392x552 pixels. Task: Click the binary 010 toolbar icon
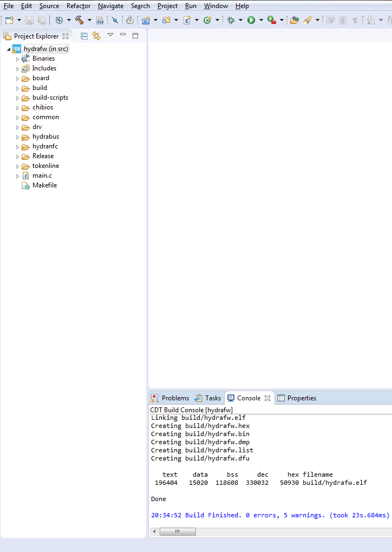coord(100,20)
